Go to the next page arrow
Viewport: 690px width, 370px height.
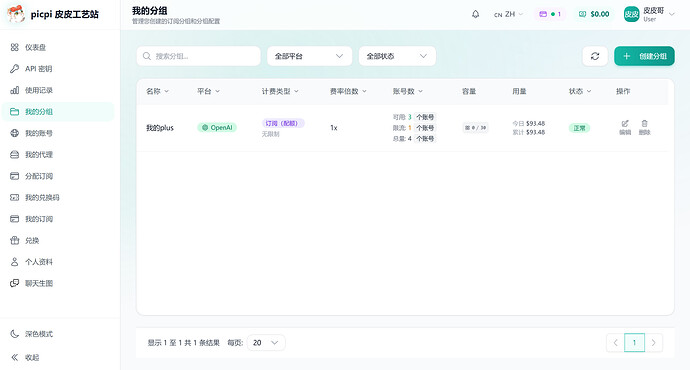tap(653, 343)
